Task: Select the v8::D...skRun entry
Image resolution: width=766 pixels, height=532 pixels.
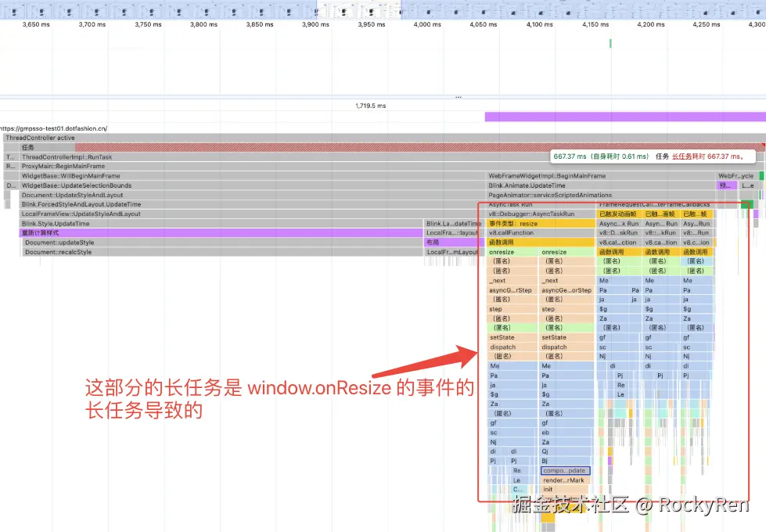Action: click(618, 233)
